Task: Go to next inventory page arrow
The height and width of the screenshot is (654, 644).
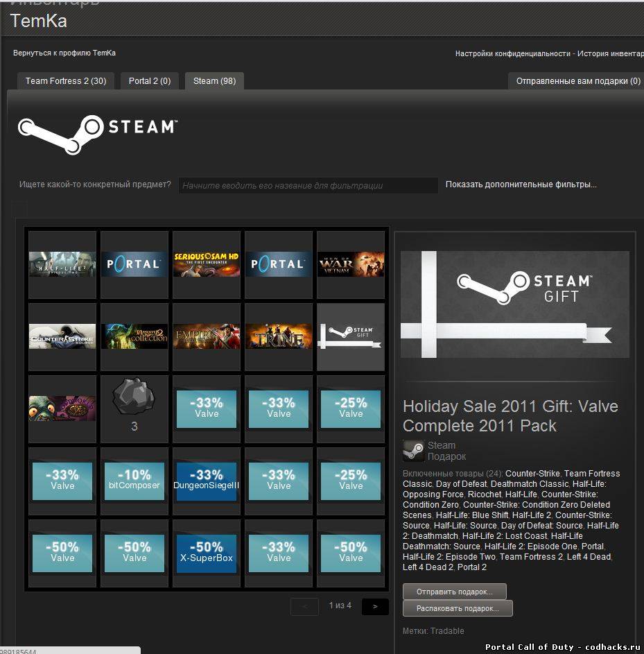Action: (375, 606)
